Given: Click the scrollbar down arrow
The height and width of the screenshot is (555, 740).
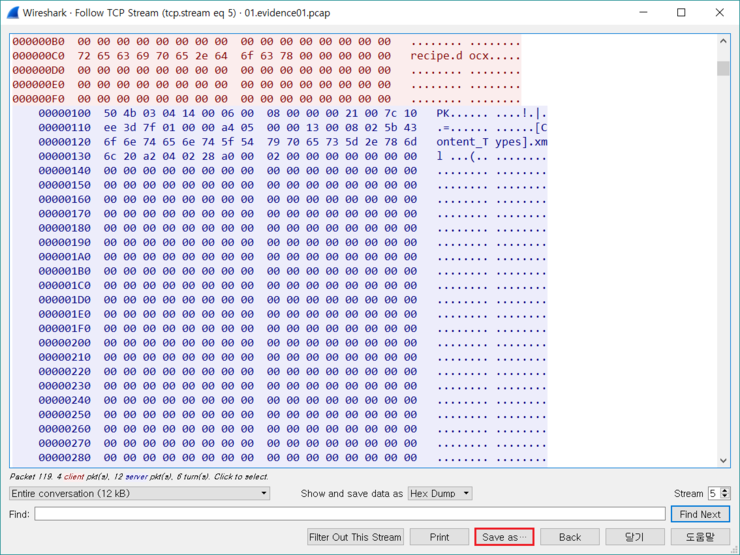Looking at the screenshot, I should (723, 461).
